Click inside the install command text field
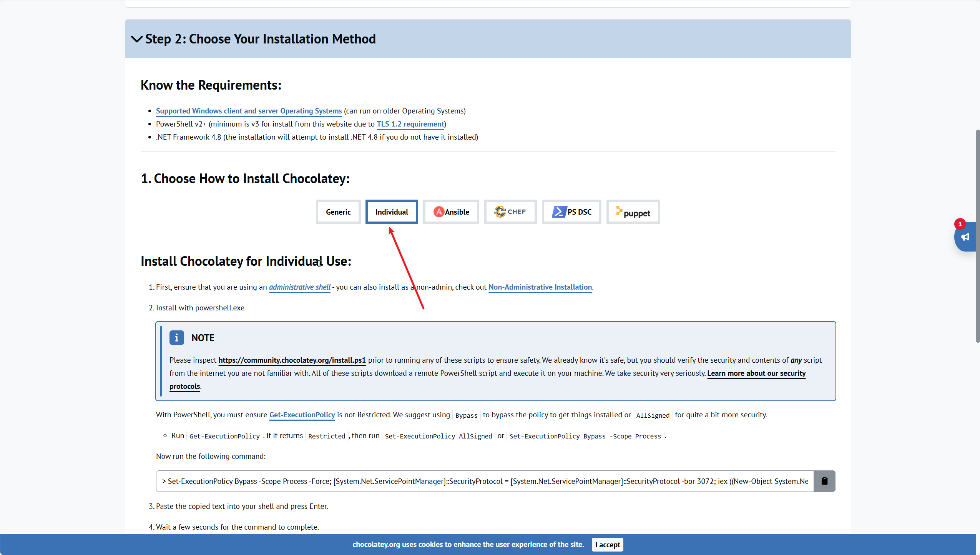This screenshot has height=555, width=980. [484, 481]
